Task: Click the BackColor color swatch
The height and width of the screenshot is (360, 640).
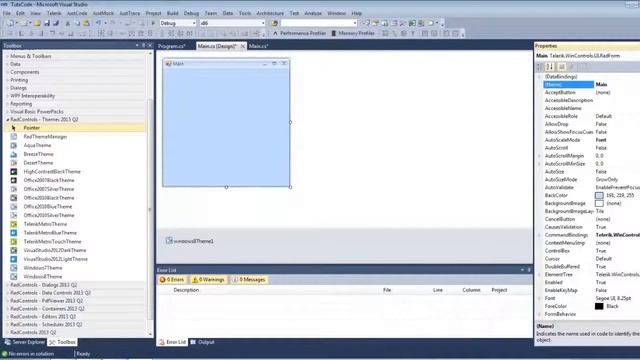Action: tap(599, 196)
